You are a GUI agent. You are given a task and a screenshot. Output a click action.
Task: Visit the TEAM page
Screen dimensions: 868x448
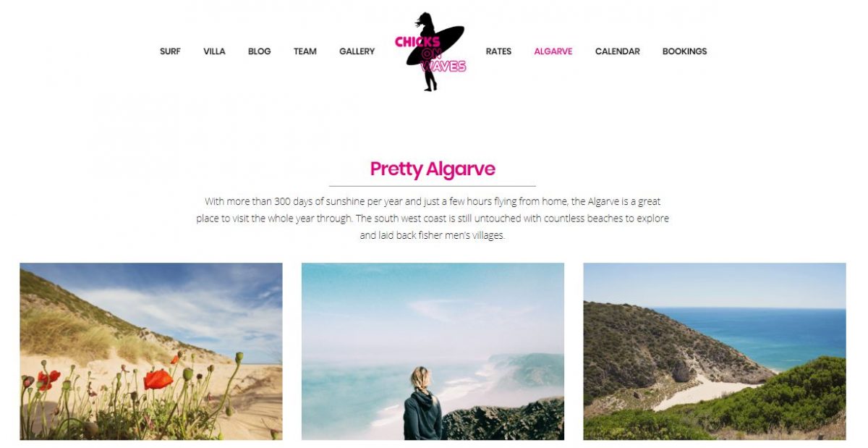pos(305,51)
